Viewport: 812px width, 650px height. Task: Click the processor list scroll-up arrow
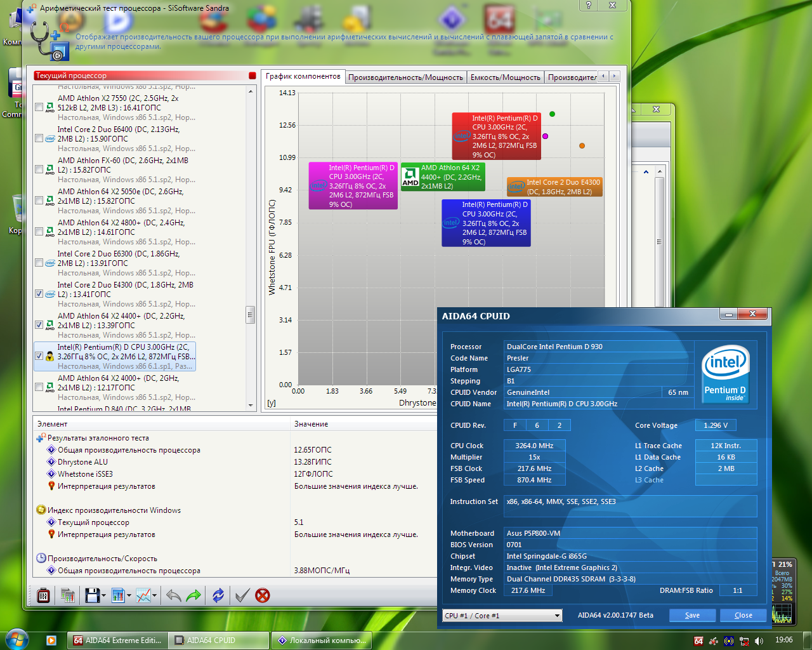[x=251, y=91]
